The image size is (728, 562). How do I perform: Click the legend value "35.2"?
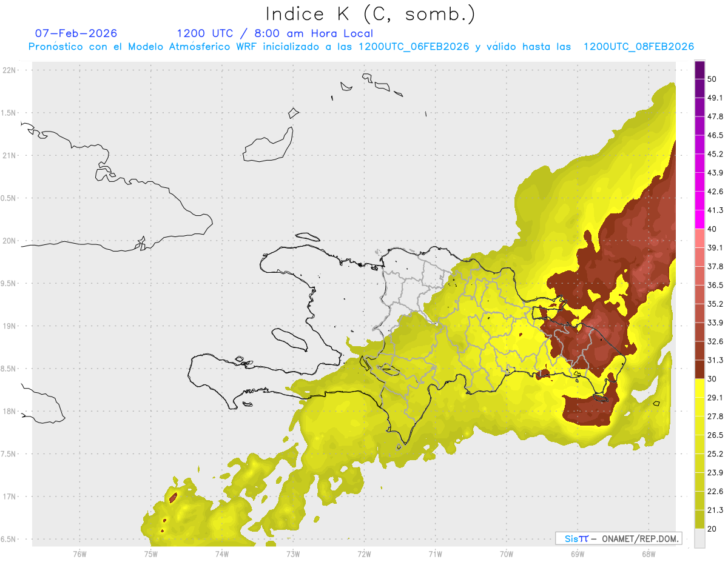click(715, 304)
